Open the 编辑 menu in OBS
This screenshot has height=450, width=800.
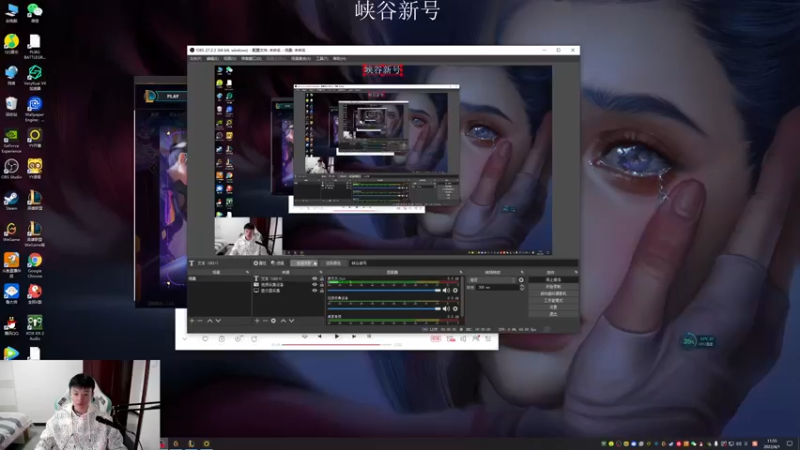point(212,59)
